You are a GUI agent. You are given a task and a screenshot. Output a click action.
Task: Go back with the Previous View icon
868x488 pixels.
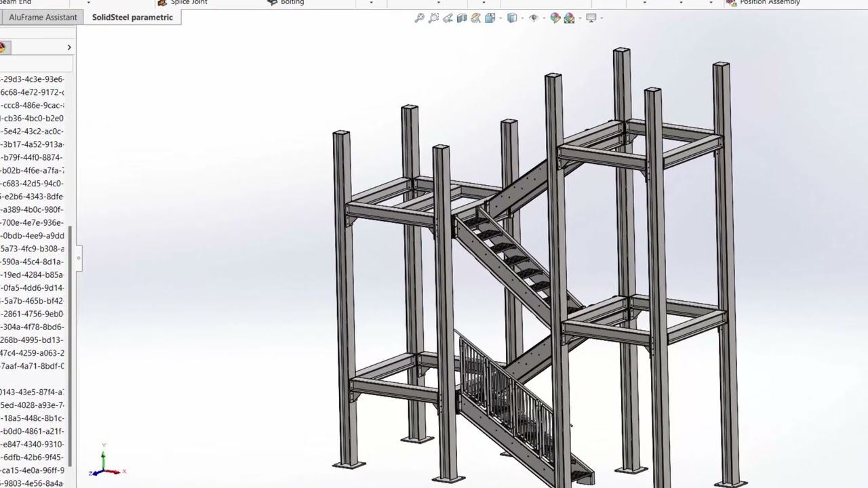coord(448,18)
